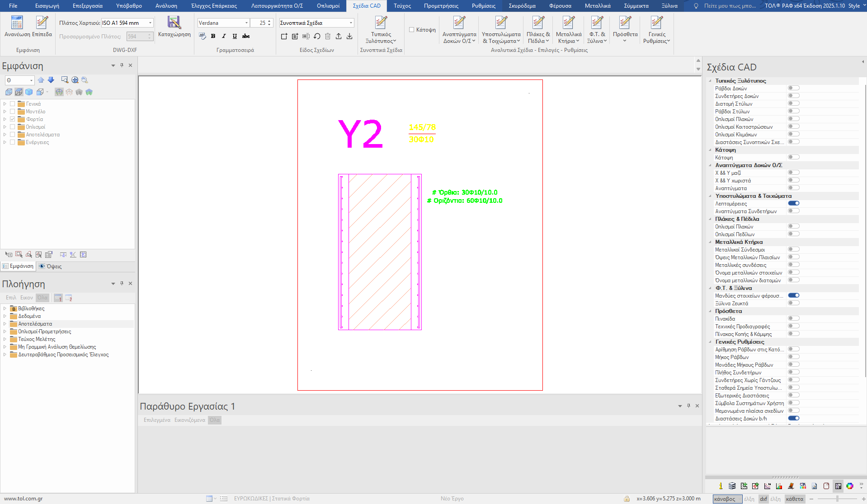Open the Πλάτος Χαρτιού paper width dropdown
The width and height of the screenshot is (867, 504).
(150, 23)
